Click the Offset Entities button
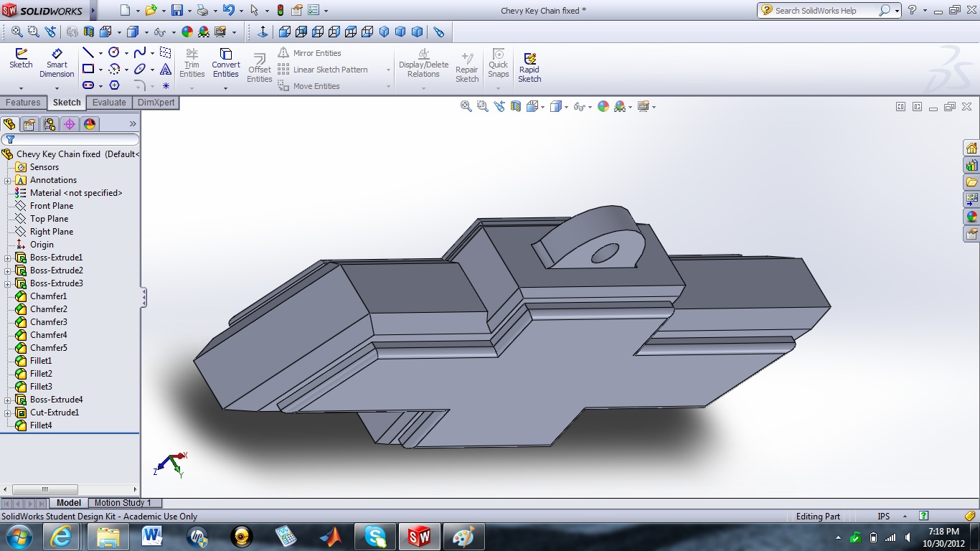This screenshot has width=980, height=551. [259, 66]
